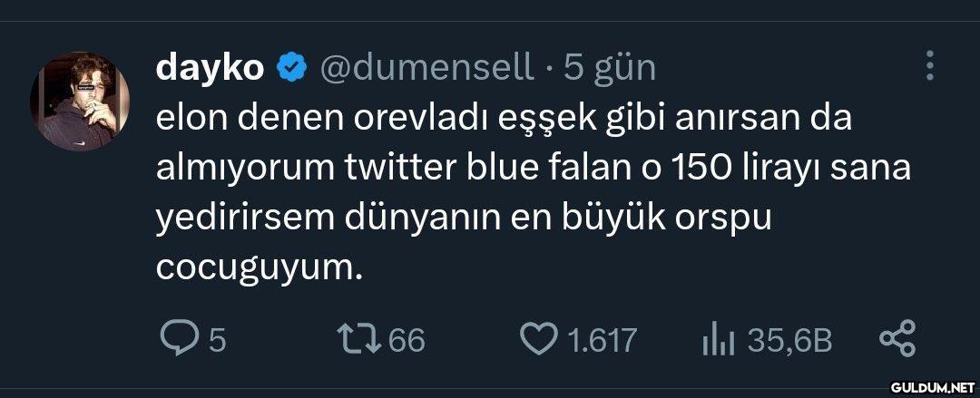Click the '5 gün' timestamp

pyautogui.click(x=610, y=67)
